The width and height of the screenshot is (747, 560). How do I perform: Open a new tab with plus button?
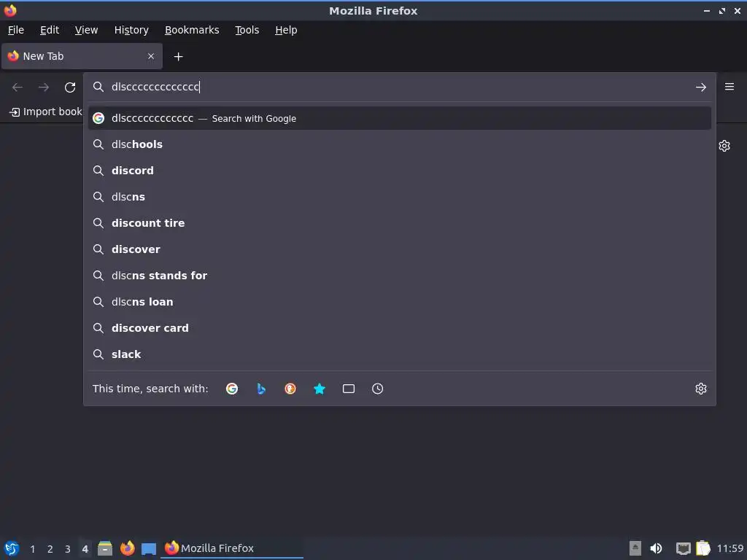pyautogui.click(x=178, y=57)
